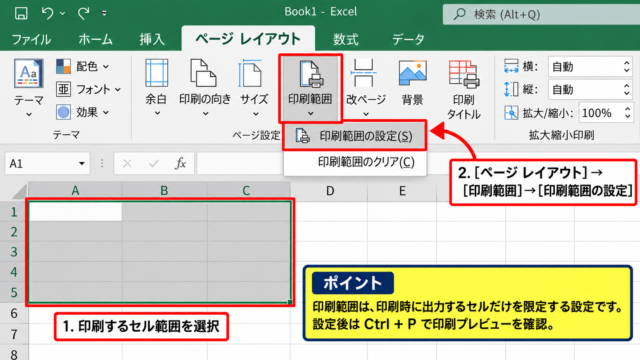Viewport: 640px width, 360px height.
Task: Select column A header
Action: click(75, 191)
